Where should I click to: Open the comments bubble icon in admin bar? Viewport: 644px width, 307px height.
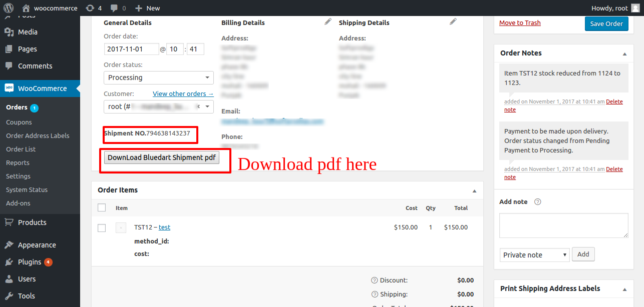tap(114, 8)
